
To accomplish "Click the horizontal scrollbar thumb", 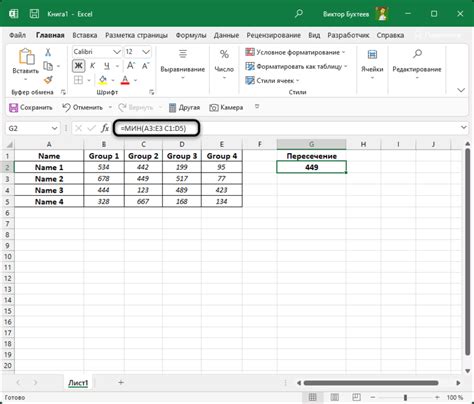I will tap(371, 383).
